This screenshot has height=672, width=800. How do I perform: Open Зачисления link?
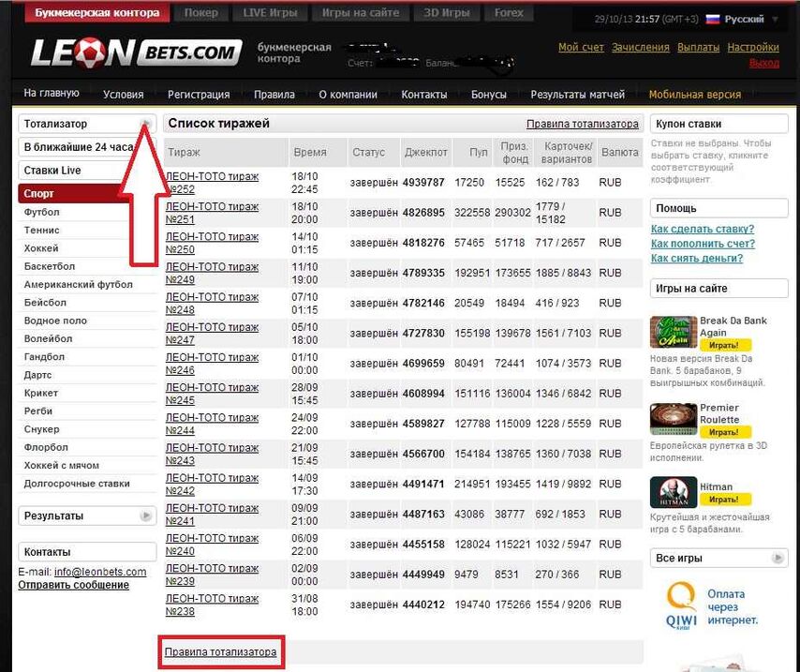pyautogui.click(x=641, y=47)
